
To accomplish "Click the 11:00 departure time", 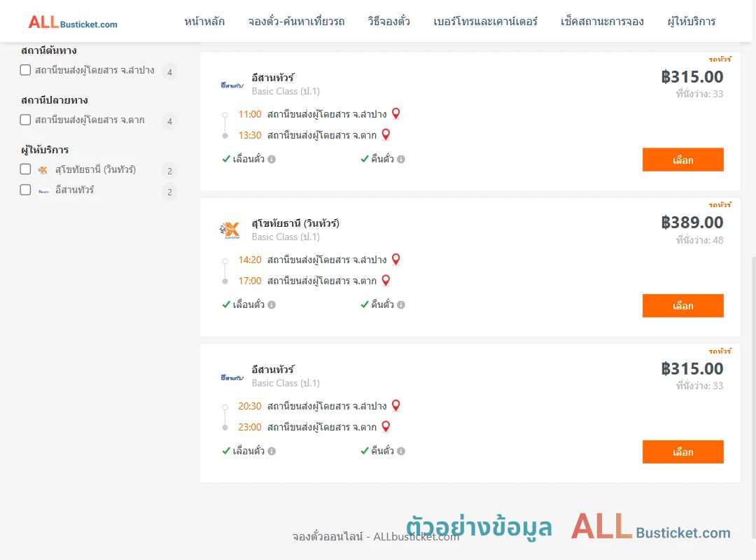I will click(x=250, y=114).
